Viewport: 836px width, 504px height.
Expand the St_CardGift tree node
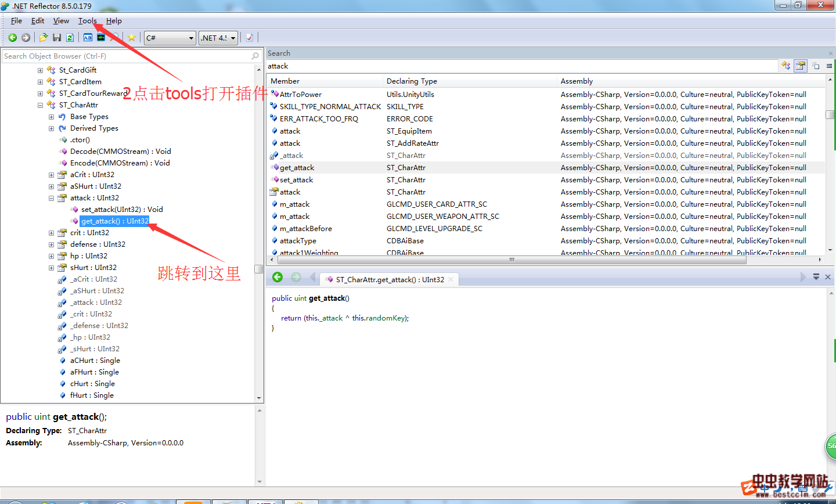click(x=40, y=70)
